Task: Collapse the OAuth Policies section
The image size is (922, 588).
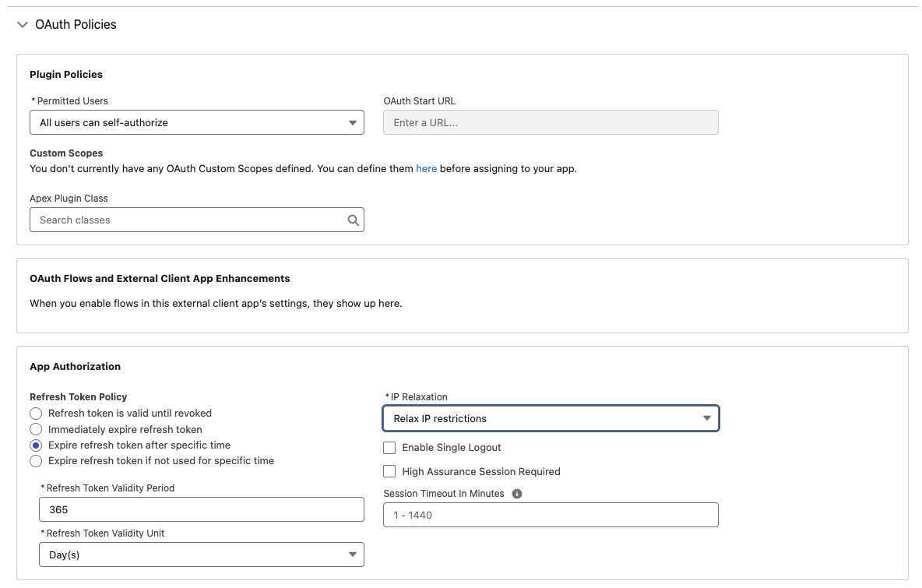Action: pos(22,24)
